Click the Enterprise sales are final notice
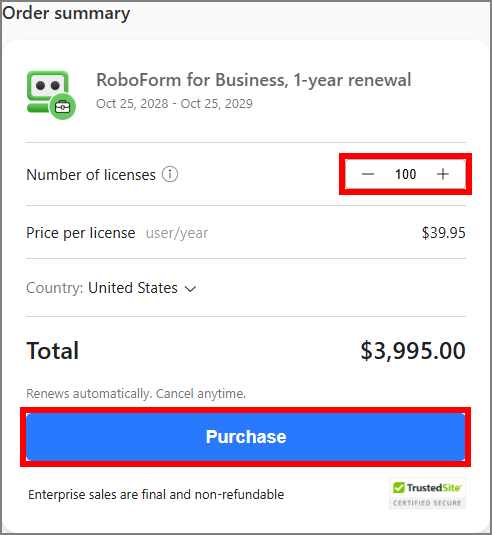 (x=156, y=494)
